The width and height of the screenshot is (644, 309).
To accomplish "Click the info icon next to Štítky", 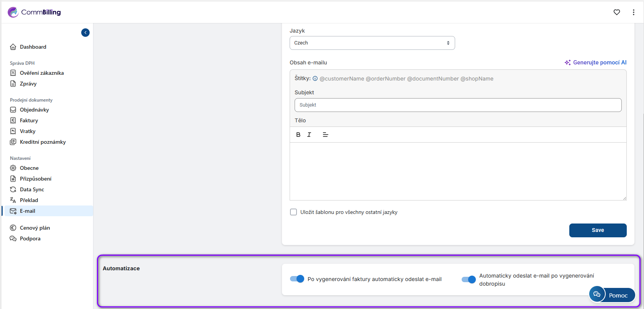I will click(315, 79).
